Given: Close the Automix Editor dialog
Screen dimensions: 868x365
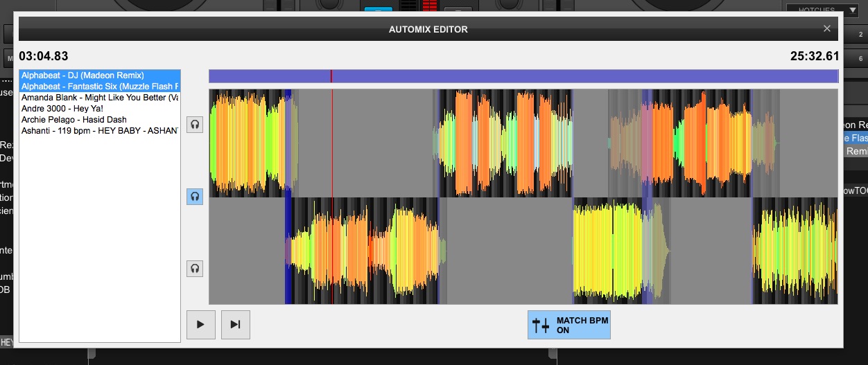Looking at the screenshot, I should (x=826, y=28).
